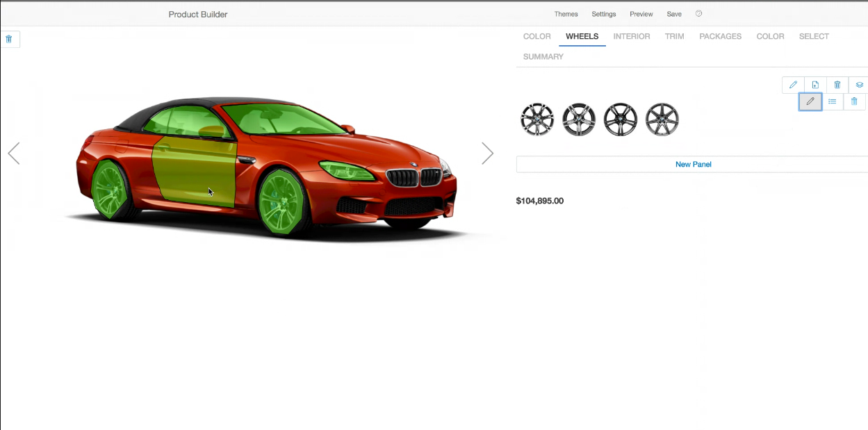Viewport: 868px width, 430px height.
Task: Select the first wheel design thumbnail
Action: point(537,119)
